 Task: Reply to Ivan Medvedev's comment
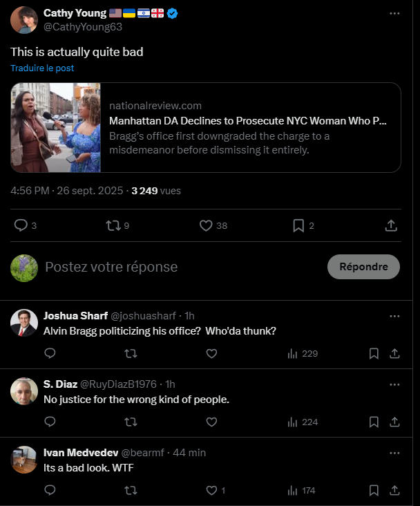(50, 490)
